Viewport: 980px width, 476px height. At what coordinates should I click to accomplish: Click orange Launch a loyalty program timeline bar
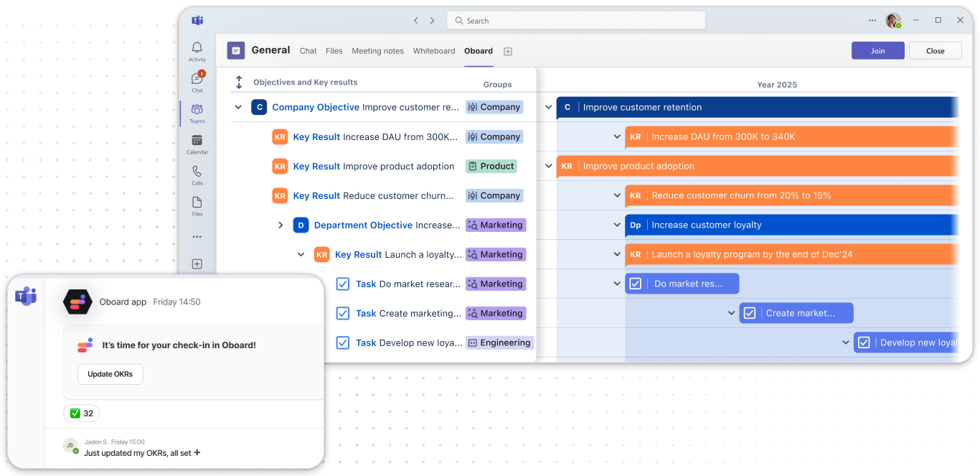click(791, 254)
